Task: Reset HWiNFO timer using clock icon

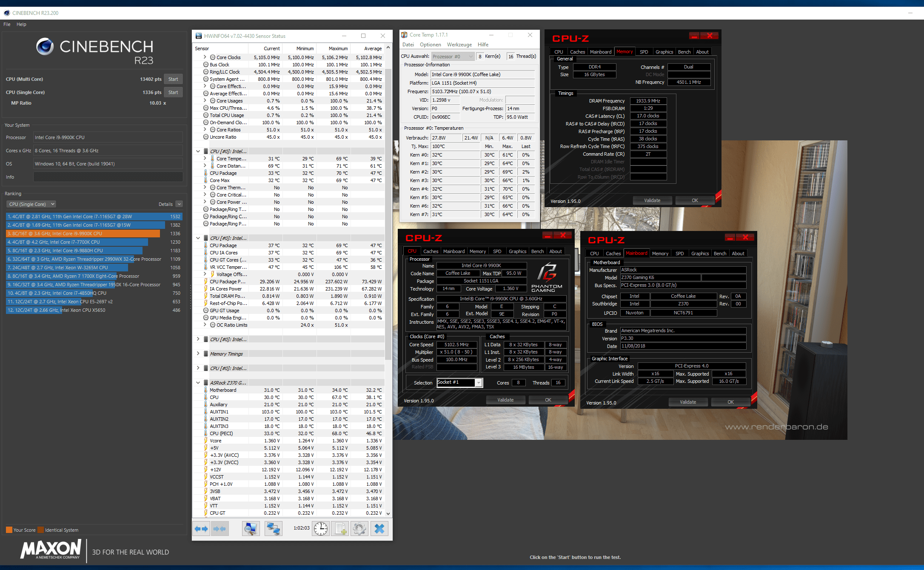Action: point(321,529)
